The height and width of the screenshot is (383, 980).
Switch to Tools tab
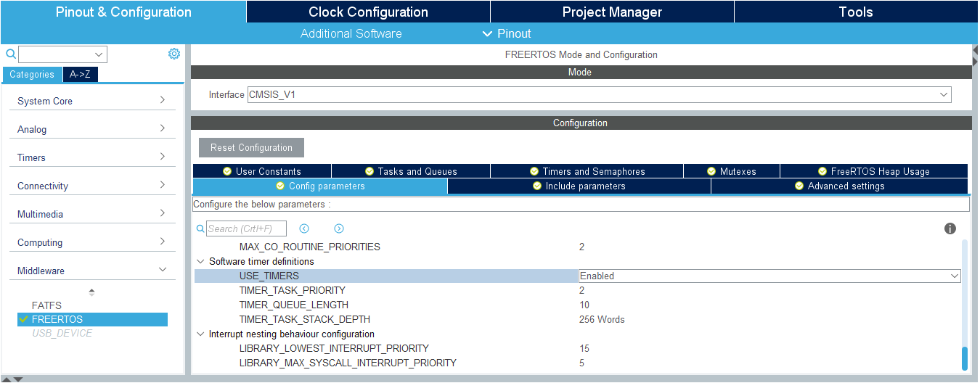pos(856,12)
